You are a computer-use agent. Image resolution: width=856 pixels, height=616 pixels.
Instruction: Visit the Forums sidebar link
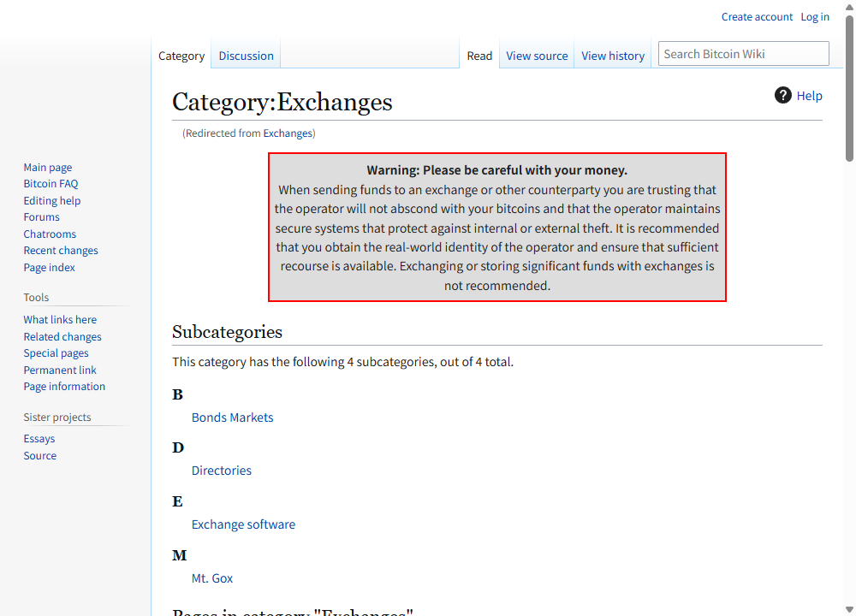41,217
